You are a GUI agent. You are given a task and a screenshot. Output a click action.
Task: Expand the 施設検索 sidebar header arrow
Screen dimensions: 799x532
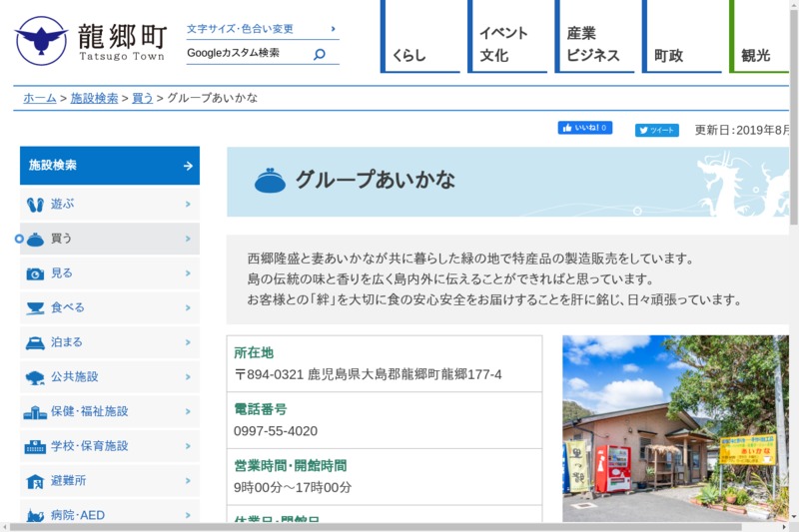(188, 166)
